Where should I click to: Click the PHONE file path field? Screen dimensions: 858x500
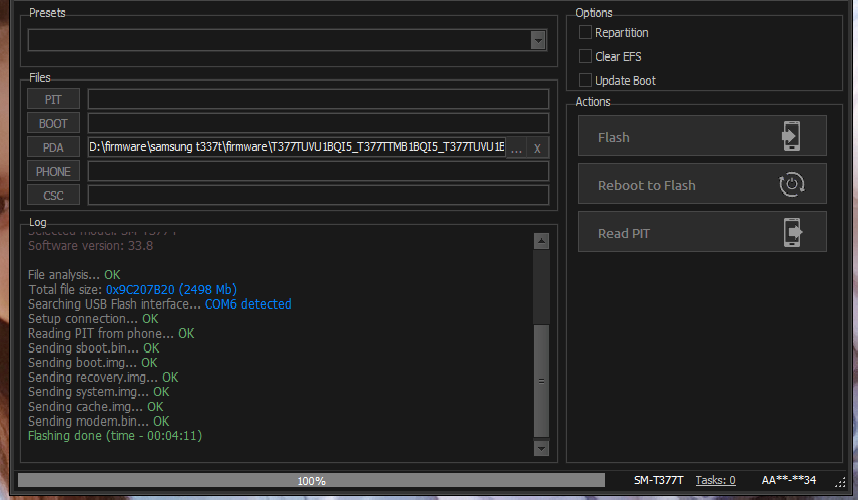[x=318, y=172]
